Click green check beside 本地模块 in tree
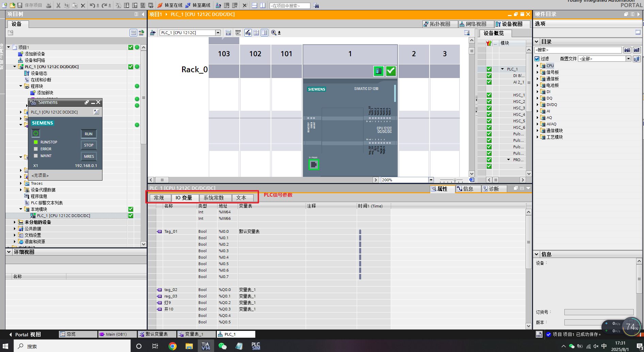Screen dimensions: 644x352 pos(131,209)
